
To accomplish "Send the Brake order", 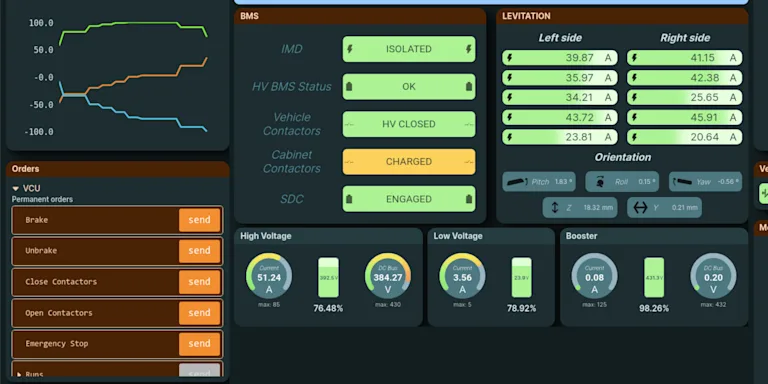I will click(199, 220).
